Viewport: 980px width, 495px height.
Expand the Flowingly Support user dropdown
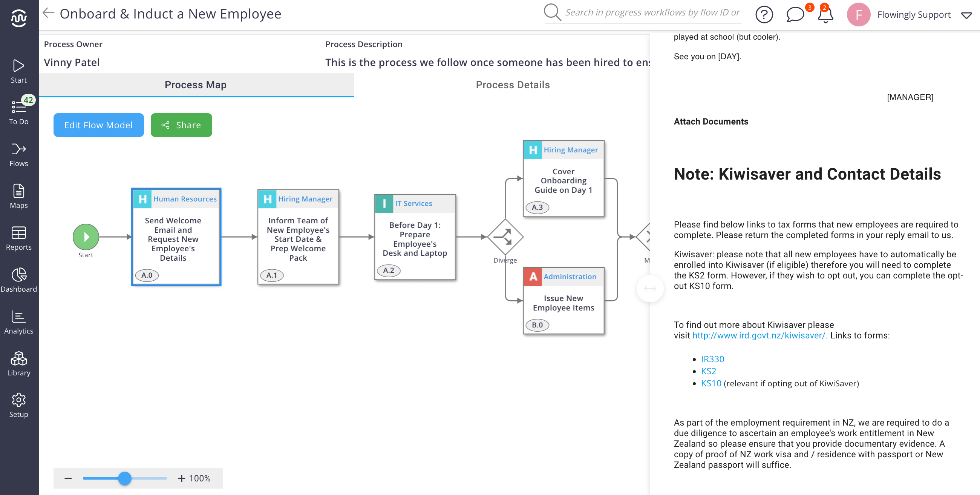(966, 15)
